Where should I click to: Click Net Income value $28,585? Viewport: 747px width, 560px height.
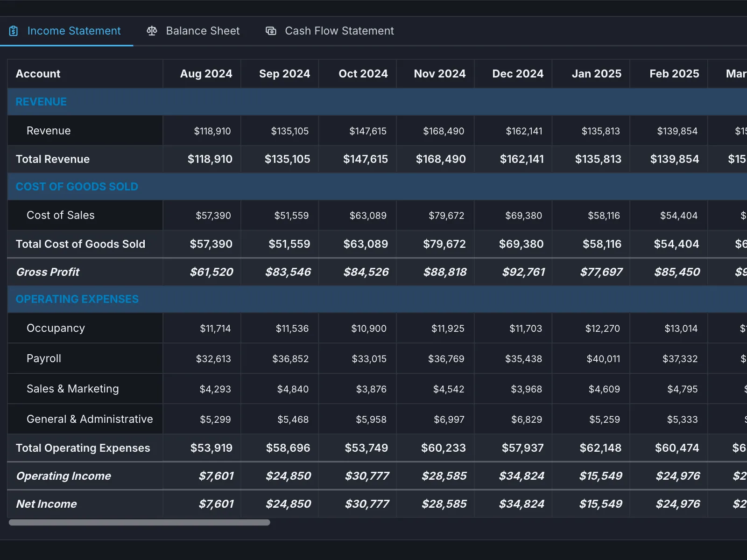(444, 504)
